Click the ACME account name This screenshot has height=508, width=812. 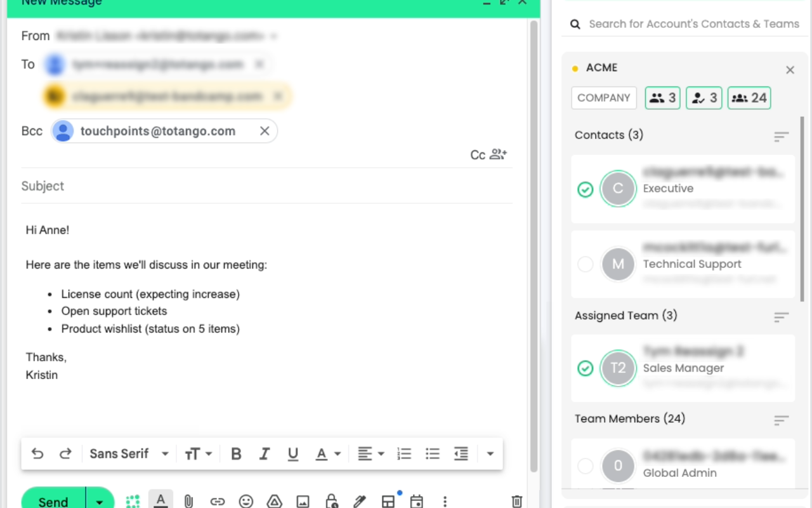coord(601,67)
